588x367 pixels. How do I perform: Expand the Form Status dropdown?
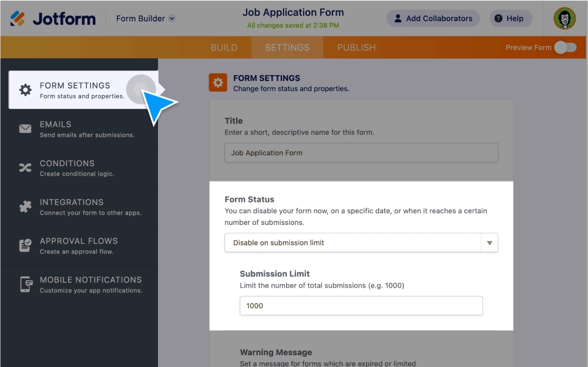click(489, 243)
